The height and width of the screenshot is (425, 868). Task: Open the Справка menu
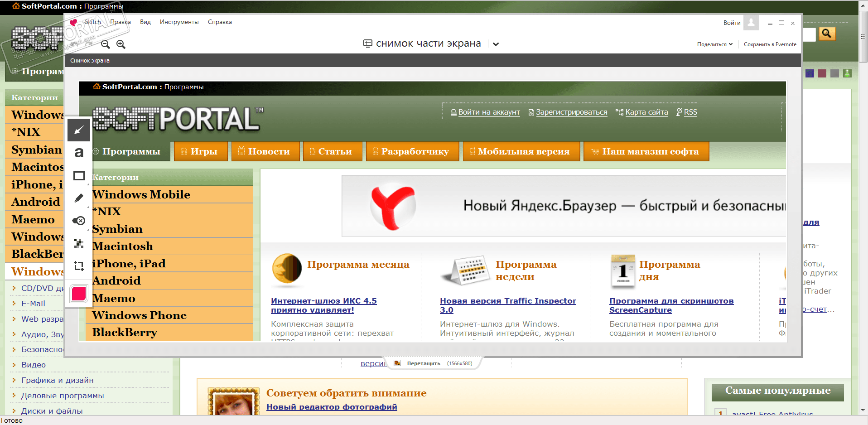(x=220, y=22)
